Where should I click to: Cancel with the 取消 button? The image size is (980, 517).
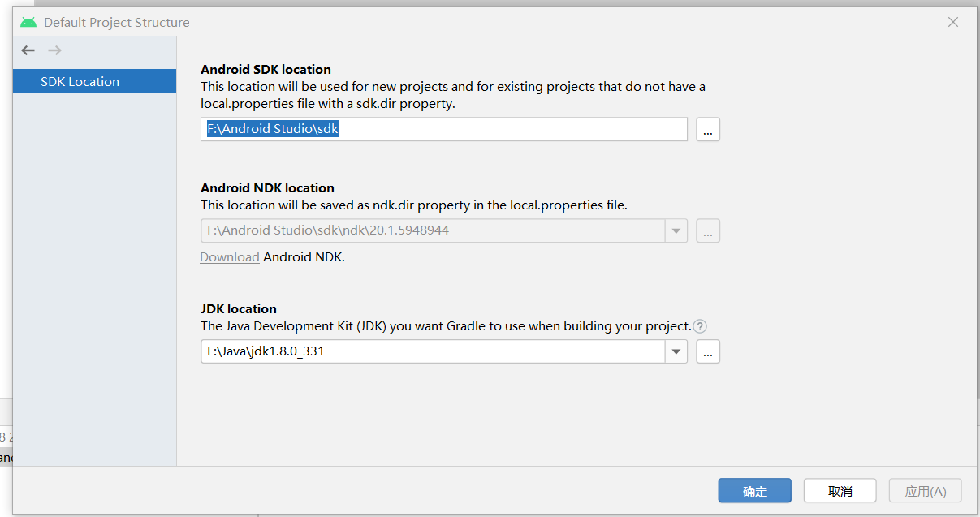(x=840, y=491)
